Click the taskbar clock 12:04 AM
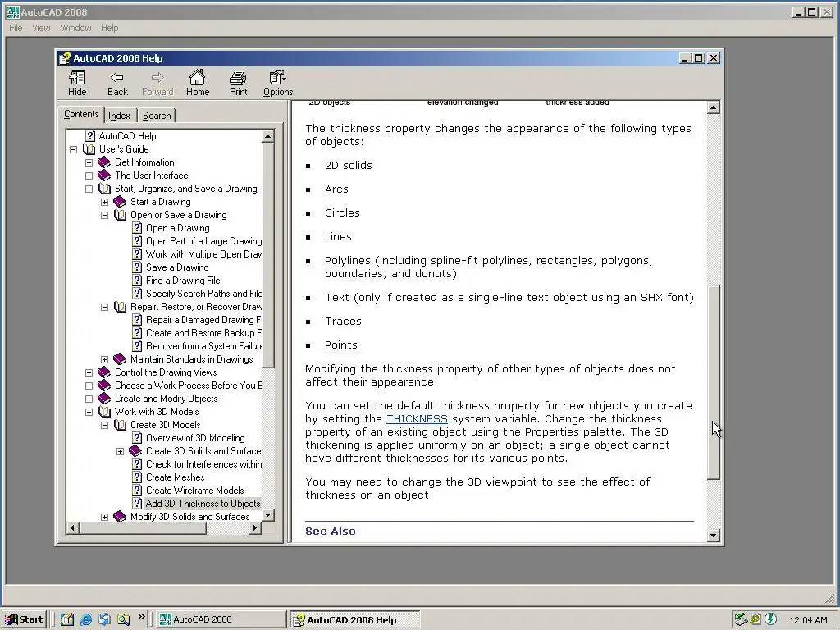 (808, 620)
